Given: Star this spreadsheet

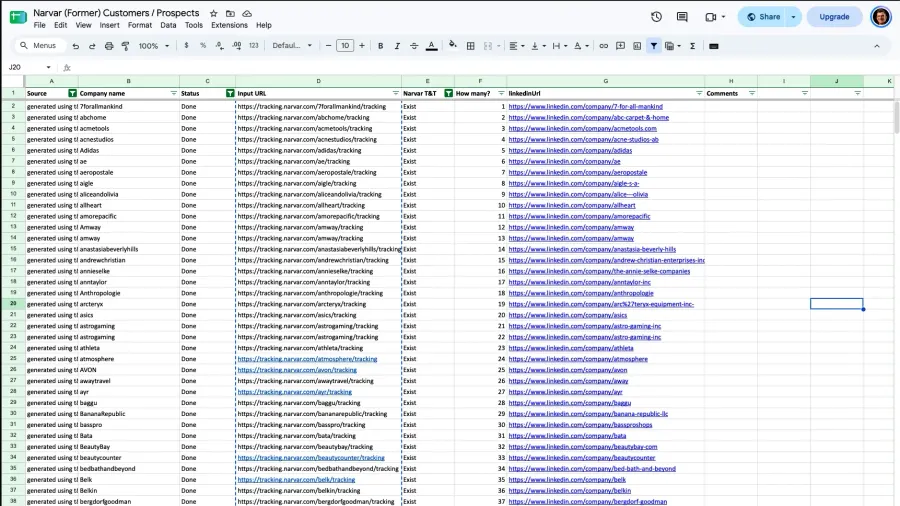Looking at the screenshot, I should (214, 13).
